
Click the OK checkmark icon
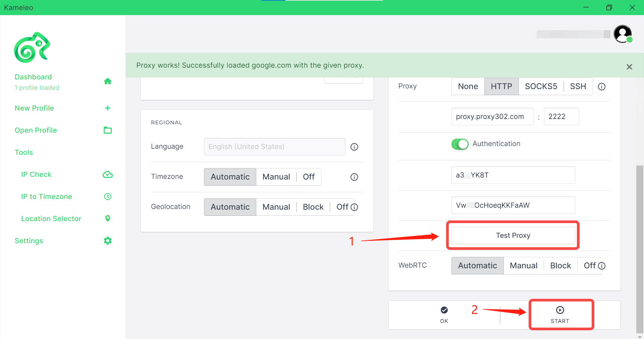[x=444, y=310]
